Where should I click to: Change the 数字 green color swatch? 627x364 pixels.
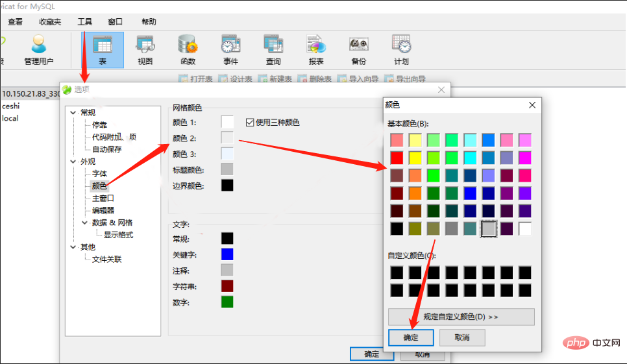pos(227,302)
